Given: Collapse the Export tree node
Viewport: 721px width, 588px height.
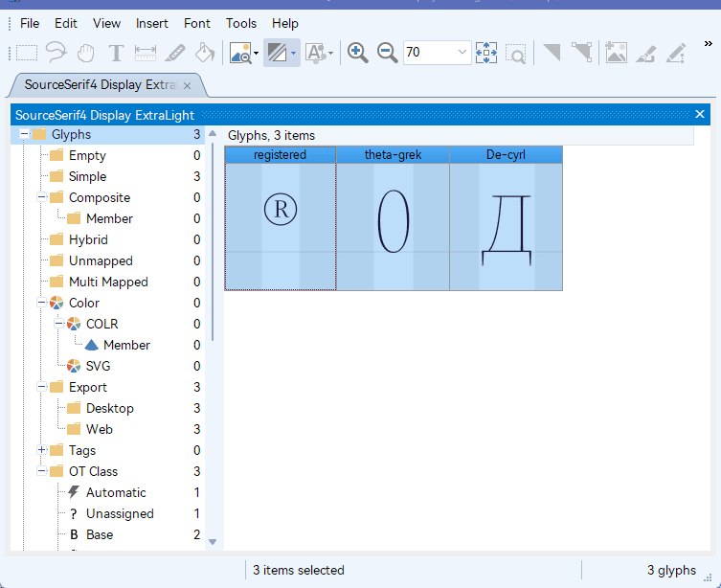Looking at the screenshot, I should coord(41,387).
